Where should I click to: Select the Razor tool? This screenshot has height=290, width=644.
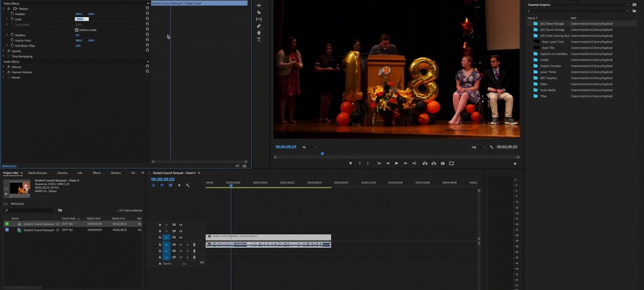pos(259,13)
